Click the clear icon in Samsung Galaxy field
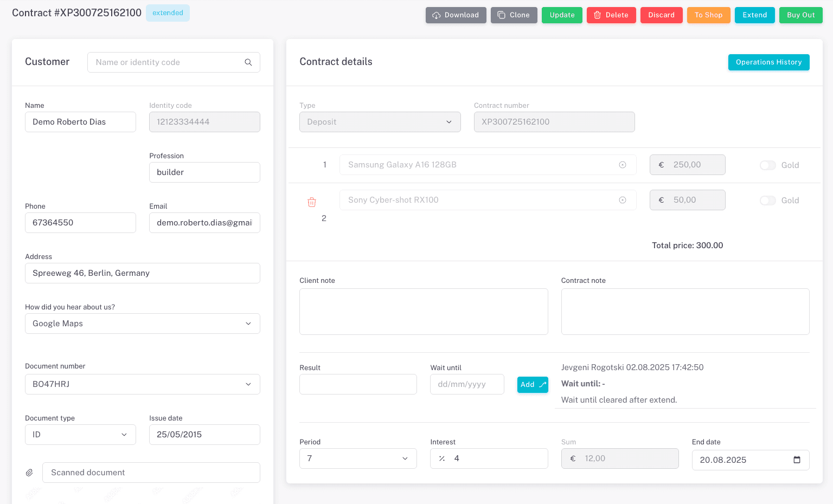This screenshot has width=833, height=504. pos(623,165)
